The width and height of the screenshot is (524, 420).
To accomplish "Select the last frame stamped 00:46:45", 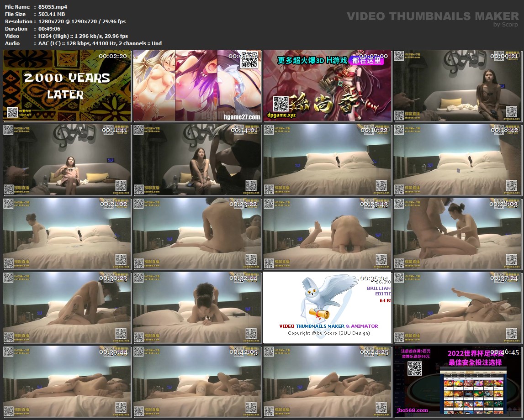I will 457,382.
